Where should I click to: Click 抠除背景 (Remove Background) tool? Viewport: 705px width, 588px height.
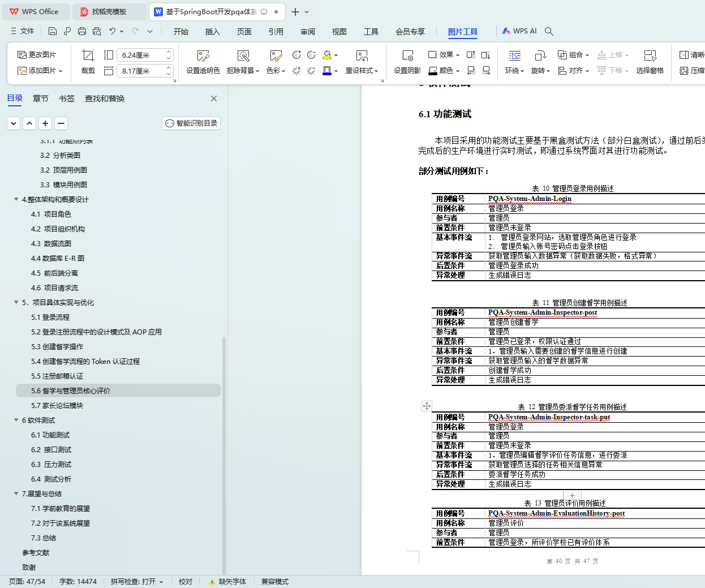243,62
